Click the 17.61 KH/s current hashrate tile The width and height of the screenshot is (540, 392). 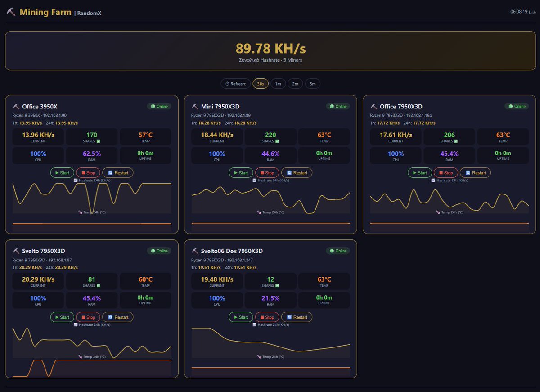pyautogui.click(x=396, y=137)
